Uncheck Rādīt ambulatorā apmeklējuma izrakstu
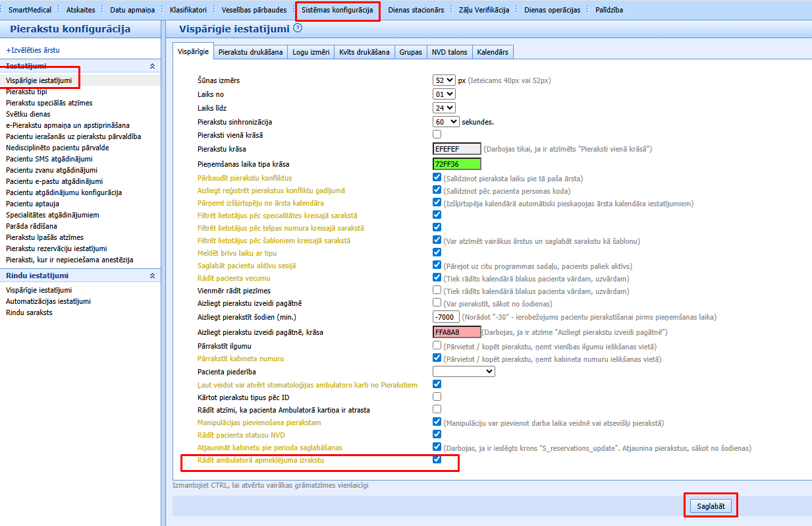 (437, 459)
